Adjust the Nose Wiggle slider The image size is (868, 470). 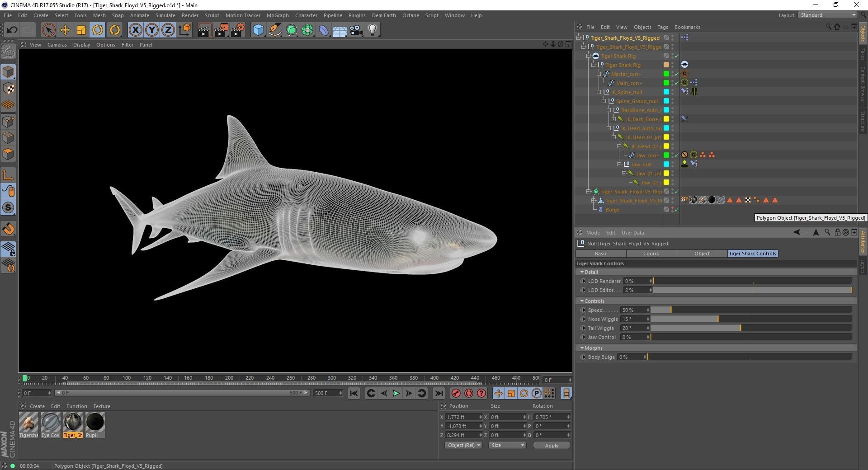coord(751,319)
